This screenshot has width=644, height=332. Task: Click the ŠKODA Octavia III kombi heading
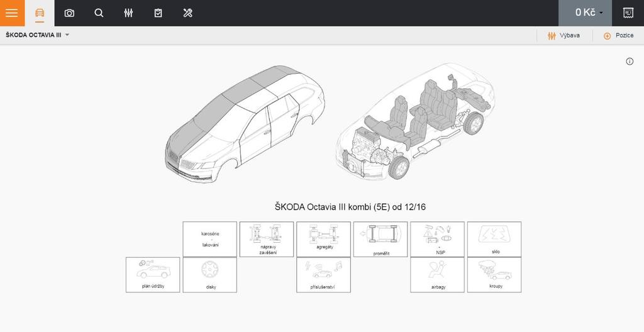(x=350, y=207)
